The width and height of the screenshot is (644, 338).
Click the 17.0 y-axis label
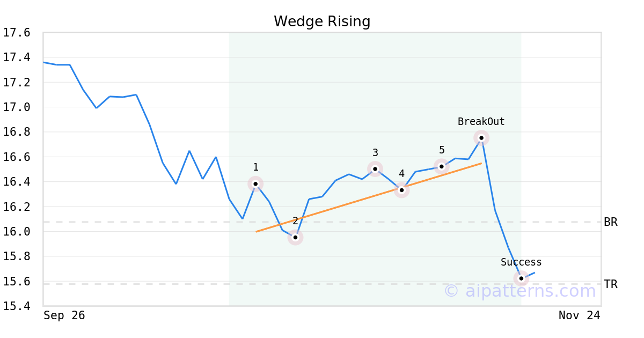click(16, 107)
